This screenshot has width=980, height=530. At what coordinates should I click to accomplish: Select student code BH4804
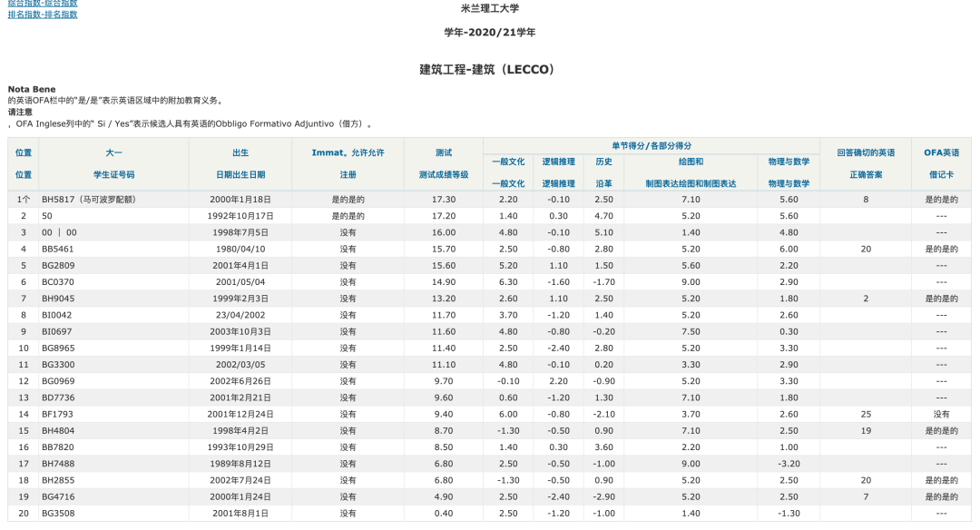58,430
